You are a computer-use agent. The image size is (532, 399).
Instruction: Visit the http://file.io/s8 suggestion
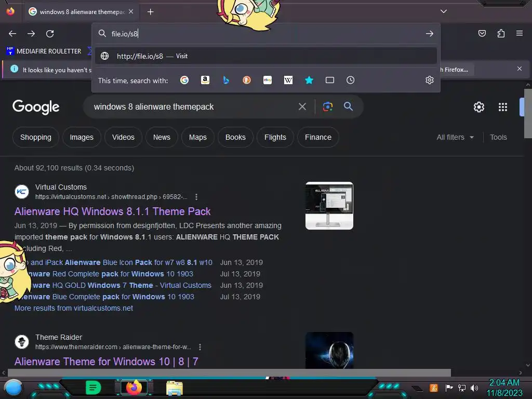tap(266, 56)
